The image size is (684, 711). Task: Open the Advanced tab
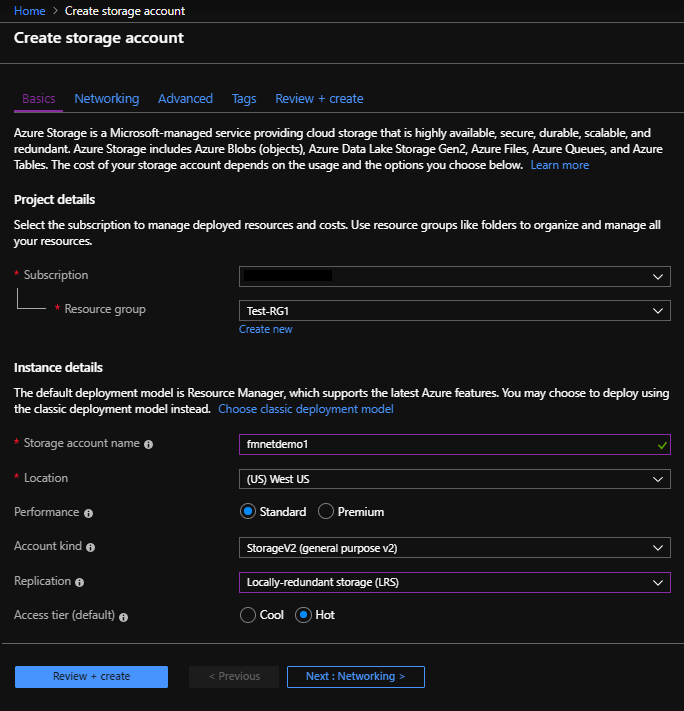point(185,99)
